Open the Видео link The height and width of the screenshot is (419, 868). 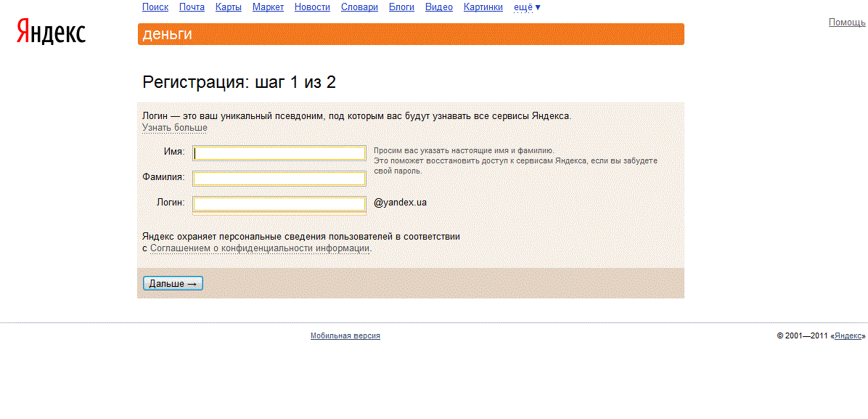(439, 7)
